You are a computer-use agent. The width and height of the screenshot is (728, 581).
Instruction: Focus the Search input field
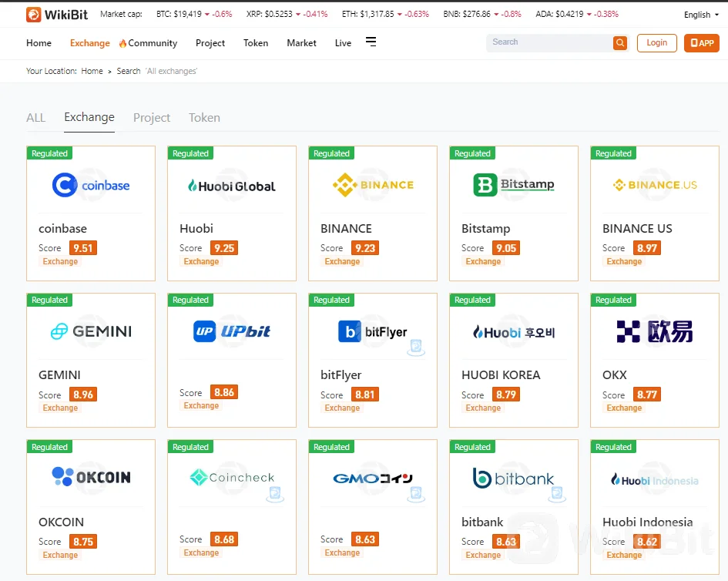pyautogui.click(x=550, y=42)
